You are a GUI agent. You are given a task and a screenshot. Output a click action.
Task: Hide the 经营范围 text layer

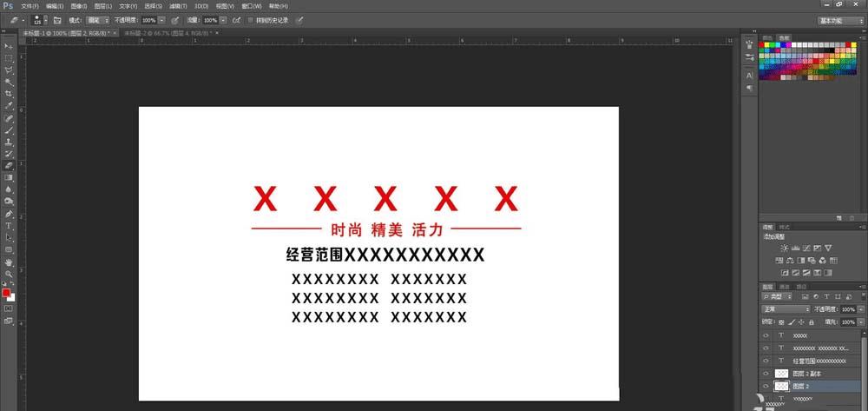coord(766,361)
